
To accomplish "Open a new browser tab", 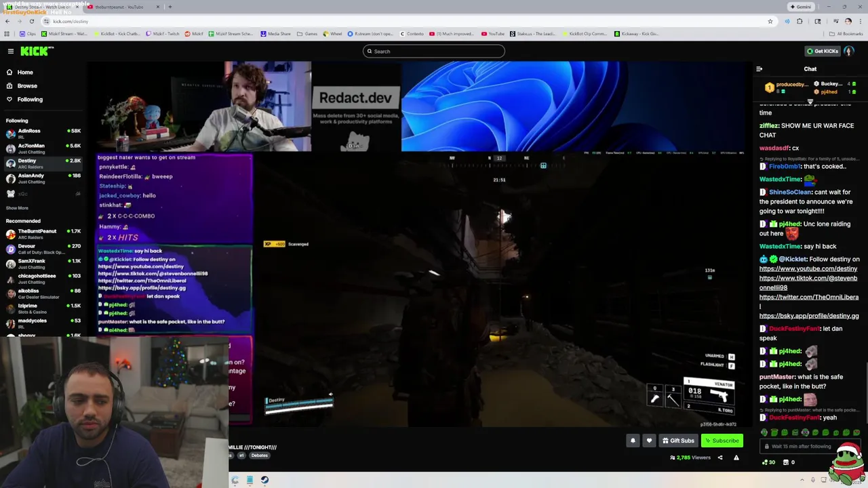I will 170,7.
